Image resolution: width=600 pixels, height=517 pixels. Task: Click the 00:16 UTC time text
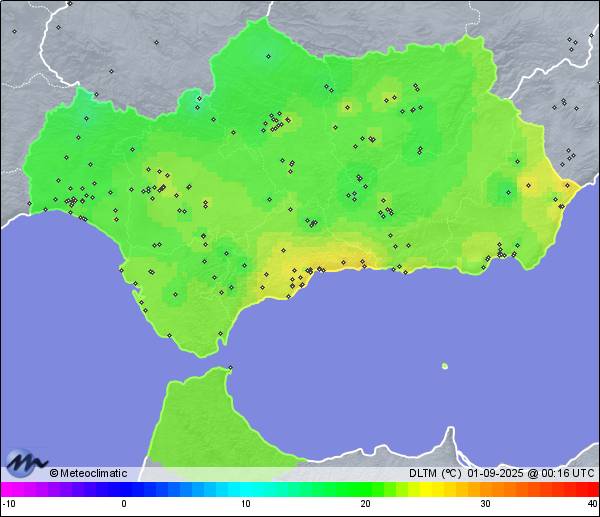pyautogui.click(x=567, y=473)
